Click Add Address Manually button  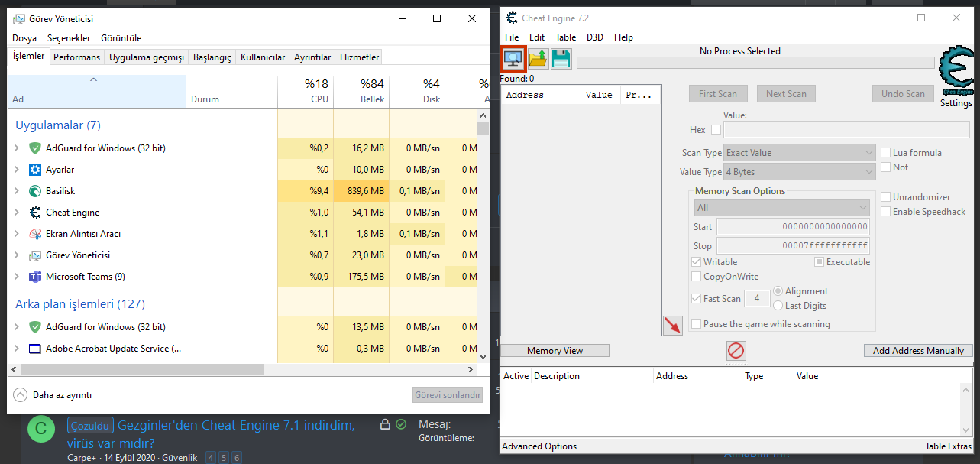point(918,351)
